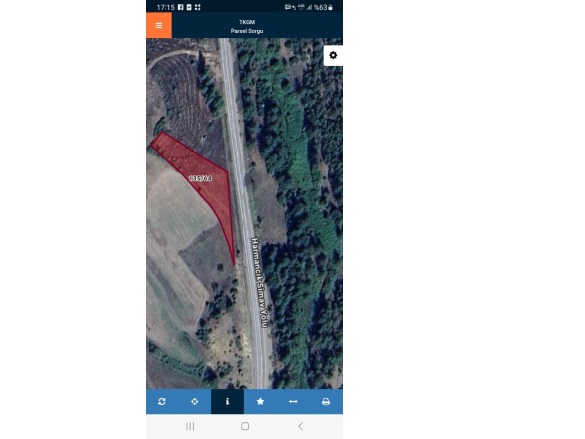Tap the battery percentage indicator
Image resolution: width=585 pixels, height=439 pixels.
[x=323, y=7]
